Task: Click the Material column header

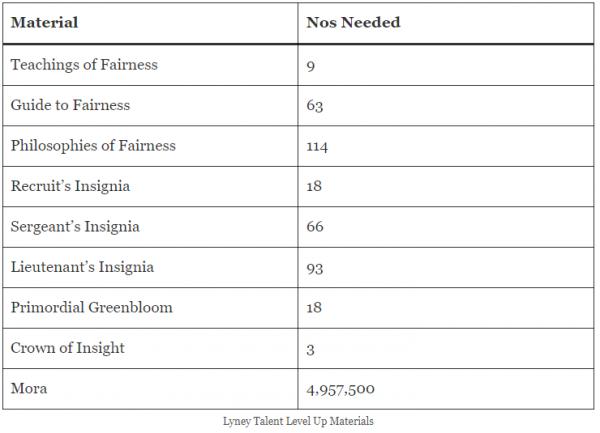Action: point(45,23)
